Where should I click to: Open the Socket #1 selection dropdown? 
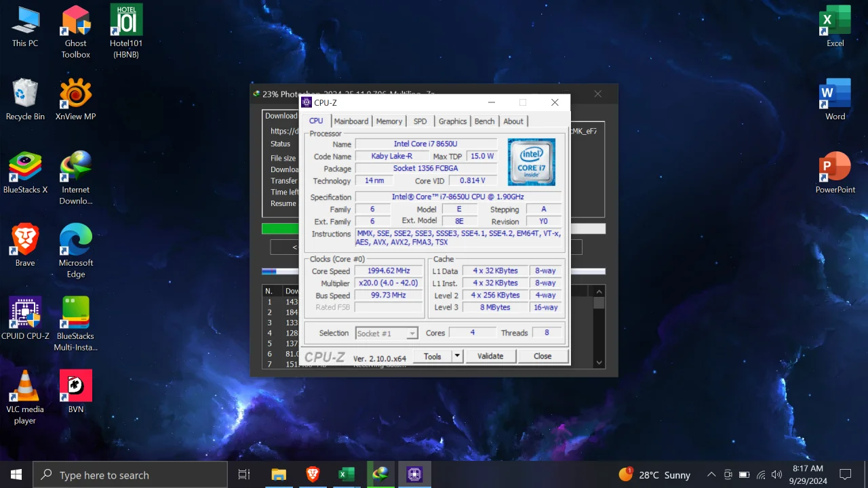(387, 333)
